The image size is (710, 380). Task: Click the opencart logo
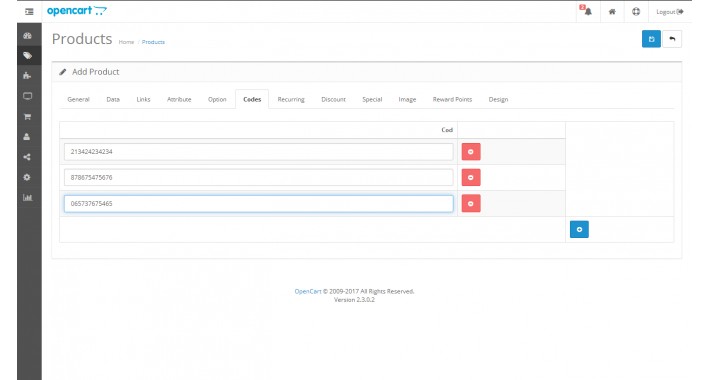pos(77,10)
